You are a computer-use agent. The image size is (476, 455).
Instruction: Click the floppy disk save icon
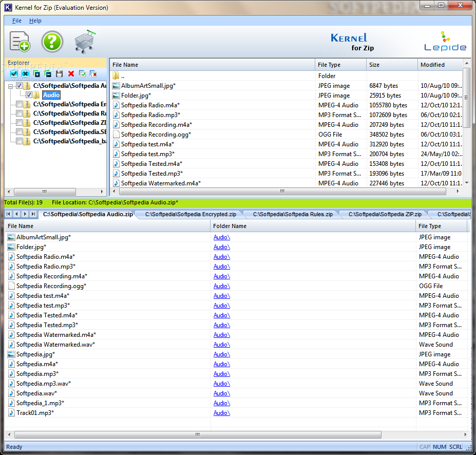click(x=59, y=74)
